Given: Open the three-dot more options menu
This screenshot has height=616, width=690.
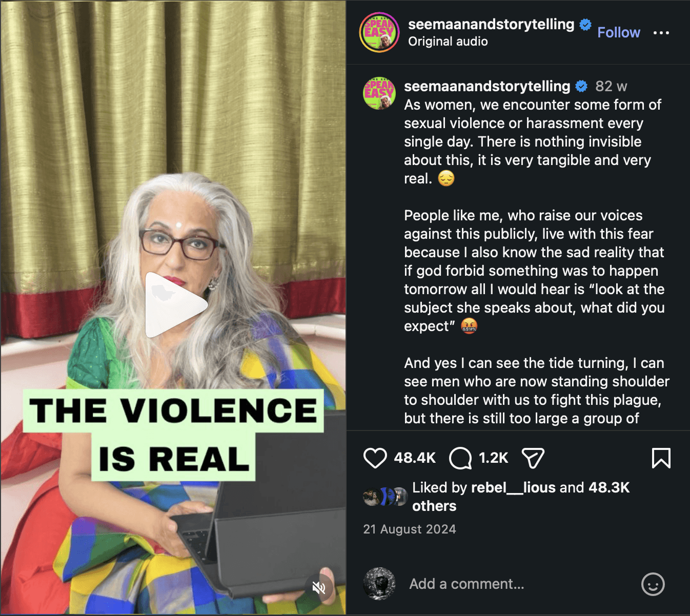Looking at the screenshot, I should coord(661,33).
